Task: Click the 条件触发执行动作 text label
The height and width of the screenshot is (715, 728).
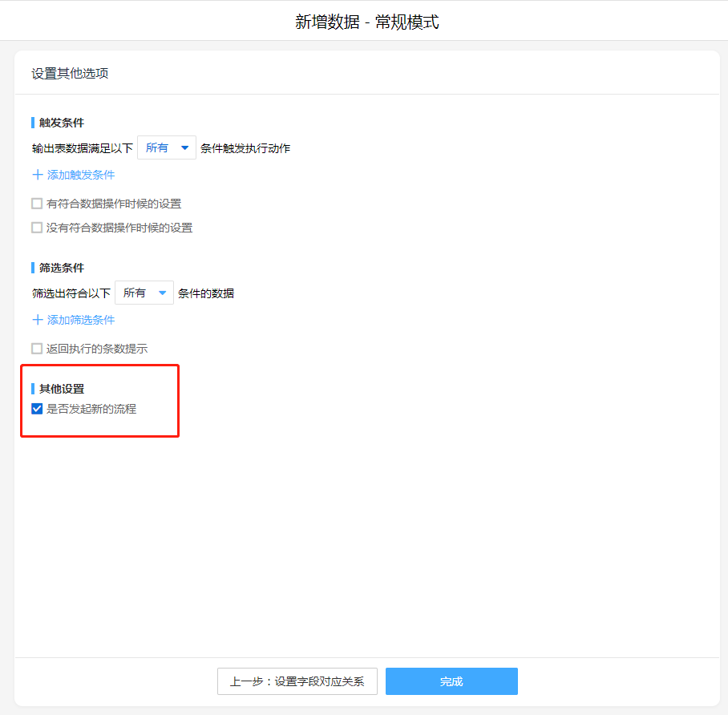Action: (x=245, y=148)
